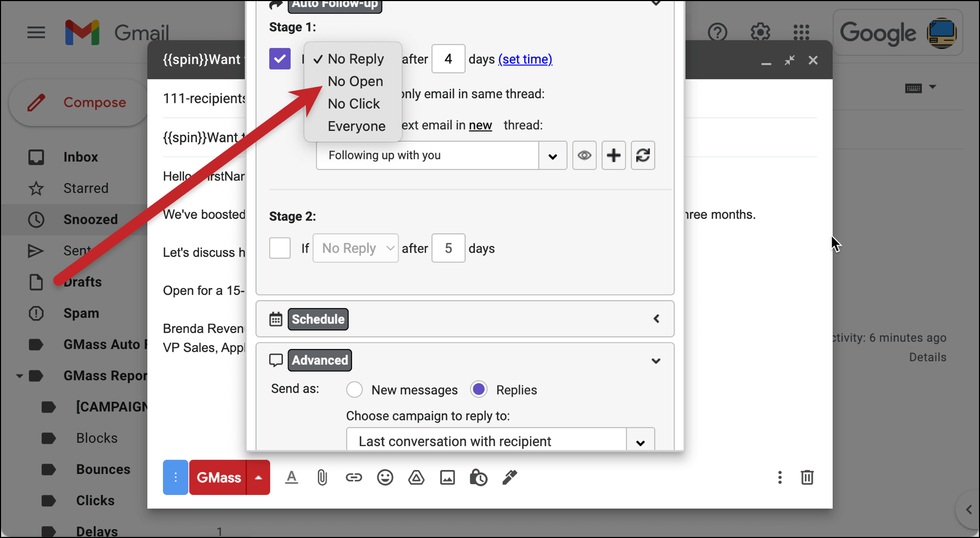Uncheck the Stage 1 follow-up checkbox
980x538 pixels.
point(280,59)
